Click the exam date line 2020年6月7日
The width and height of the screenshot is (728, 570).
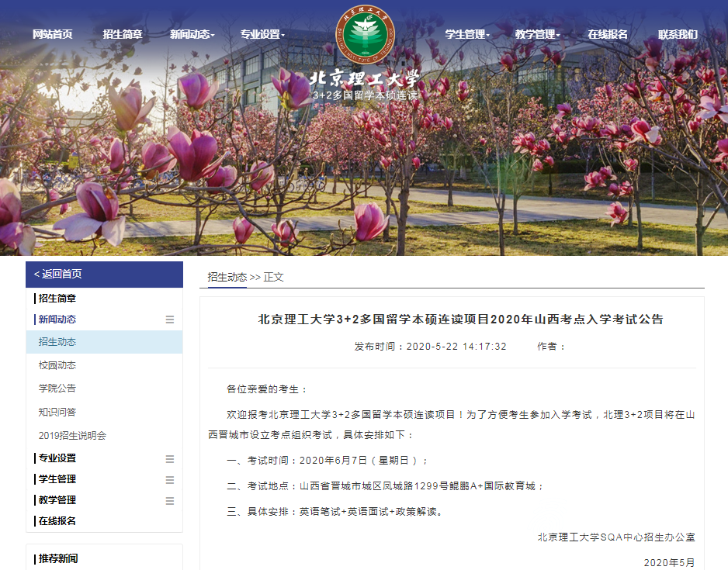pyautogui.click(x=327, y=461)
